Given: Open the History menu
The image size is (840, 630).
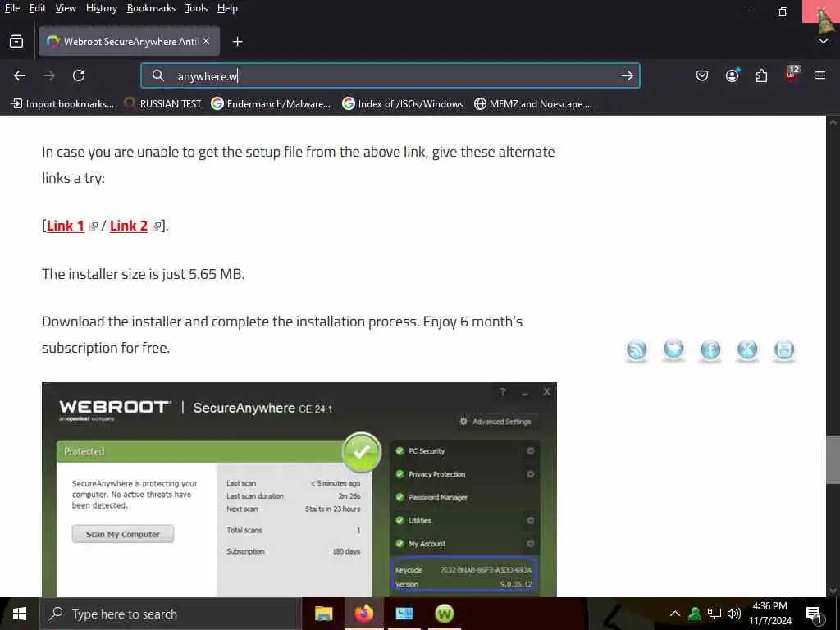Looking at the screenshot, I should [x=101, y=8].
